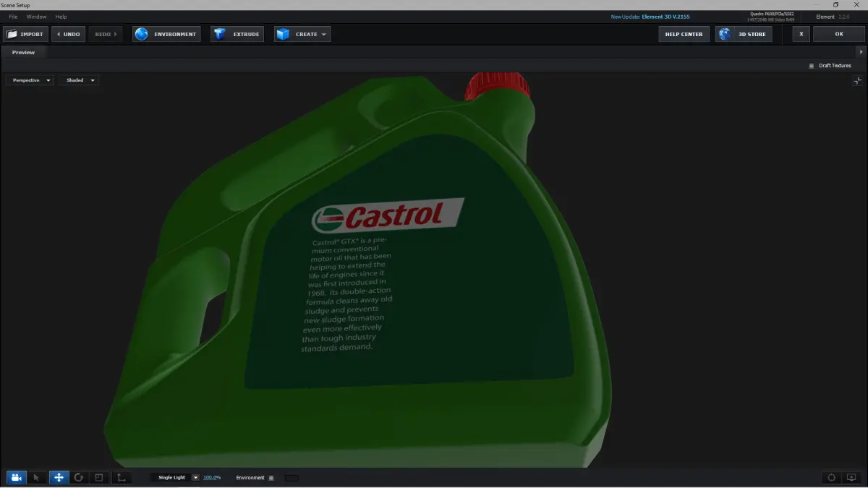Screen dimensions: 868x488
Task: Pick the rotate tool
Action: tap(79, 477)
